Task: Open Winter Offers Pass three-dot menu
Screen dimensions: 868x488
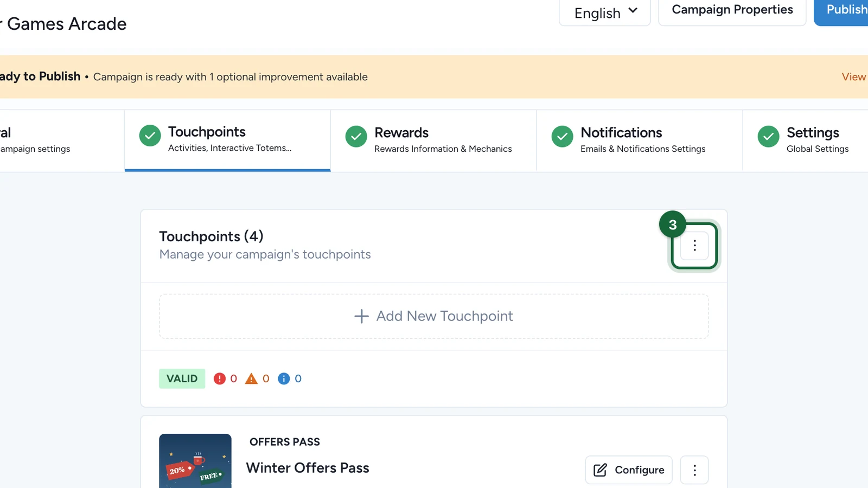Action: click(x=694, y=470)
